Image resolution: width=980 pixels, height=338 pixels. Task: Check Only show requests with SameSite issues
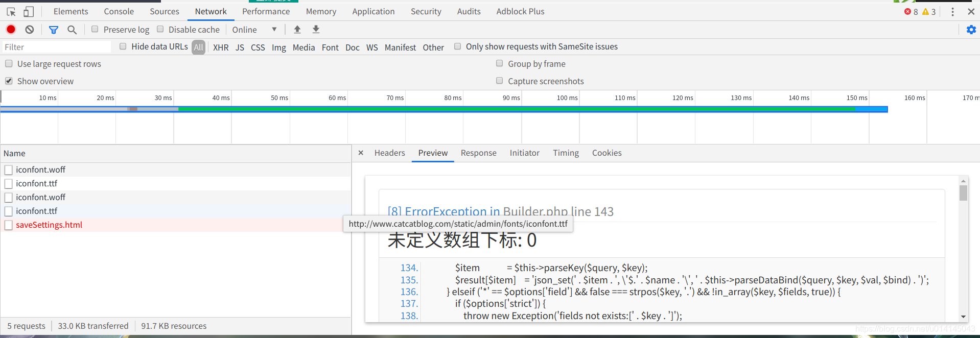(x=457, y=46)
